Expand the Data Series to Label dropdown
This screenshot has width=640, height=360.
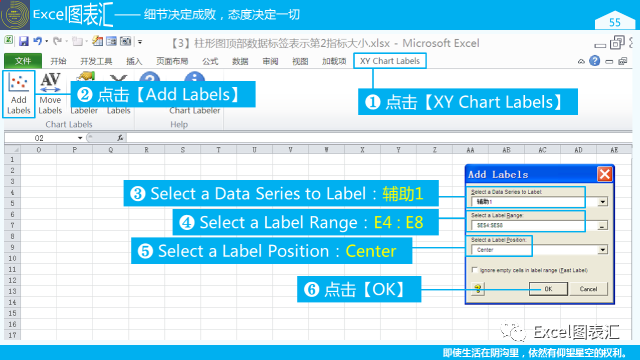(602, 202)
